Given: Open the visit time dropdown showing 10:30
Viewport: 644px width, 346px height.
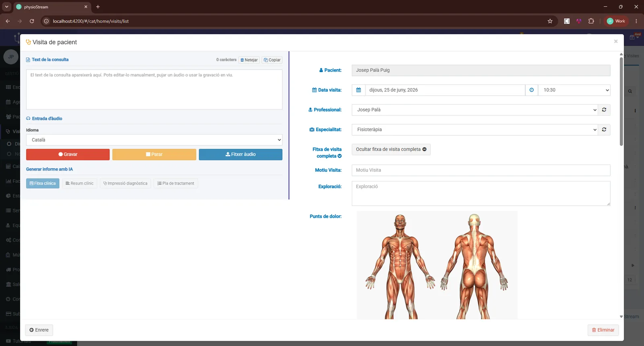Looking at the screenshot, I should coord(574,90).
